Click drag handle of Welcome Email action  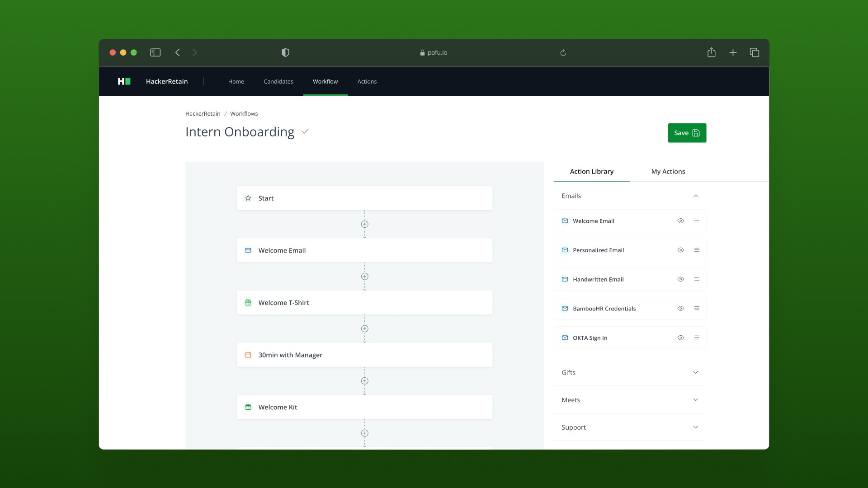[x=697, y=221]
